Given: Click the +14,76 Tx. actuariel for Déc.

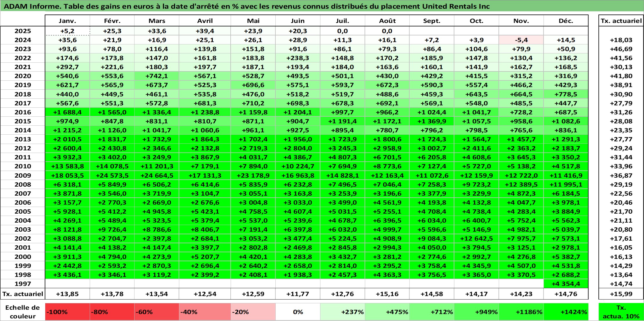Looking at the screenshot, I should (x=566, y=294).
